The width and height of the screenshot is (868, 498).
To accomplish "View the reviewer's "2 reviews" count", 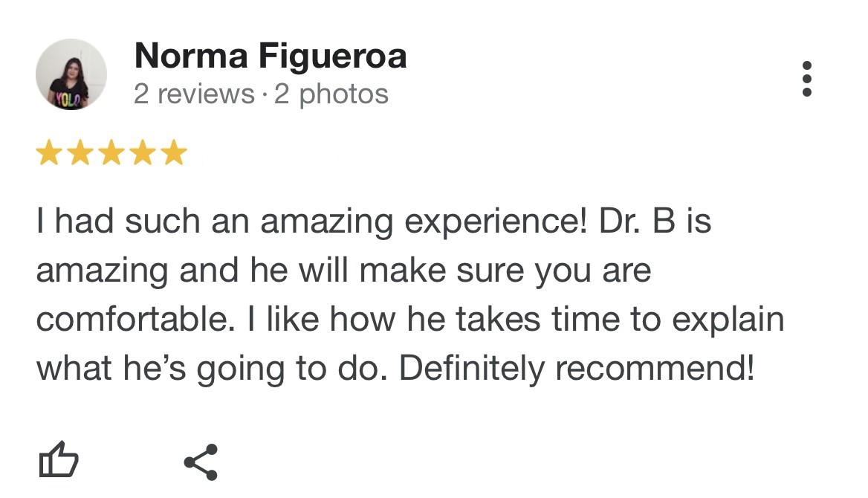I will [194, 94].
